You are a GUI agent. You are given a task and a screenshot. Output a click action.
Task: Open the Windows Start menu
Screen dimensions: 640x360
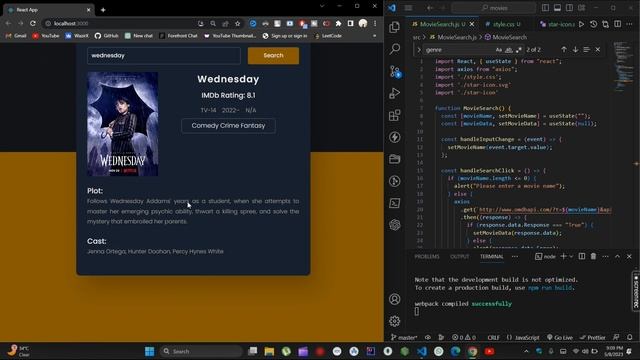(x=149, y=351)
